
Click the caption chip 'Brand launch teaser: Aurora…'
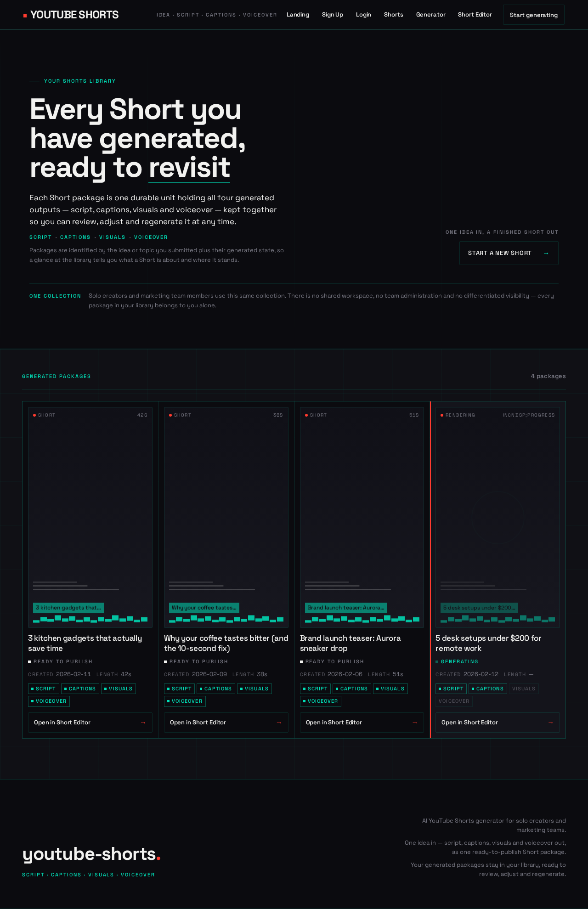coord(346,608)
